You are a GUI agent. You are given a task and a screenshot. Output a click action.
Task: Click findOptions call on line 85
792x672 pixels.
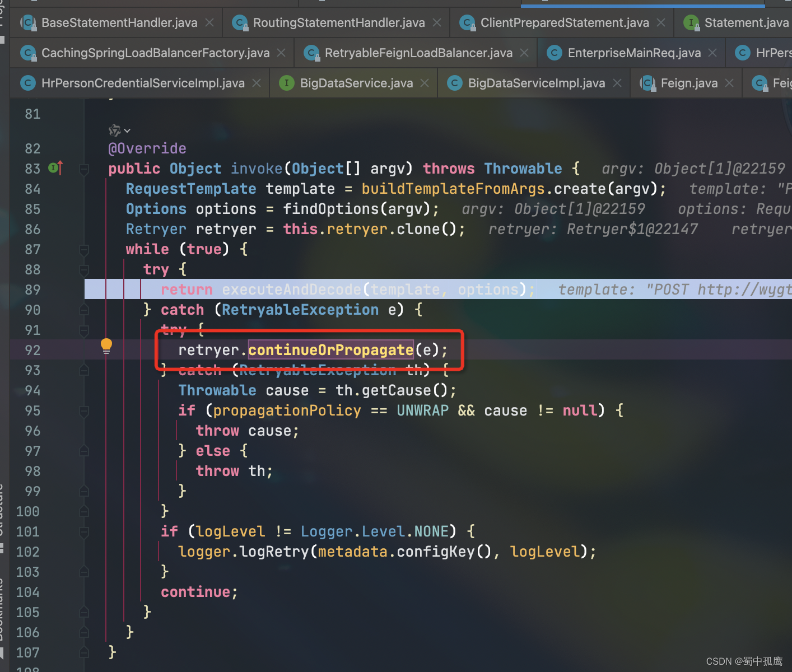(330, 209)
